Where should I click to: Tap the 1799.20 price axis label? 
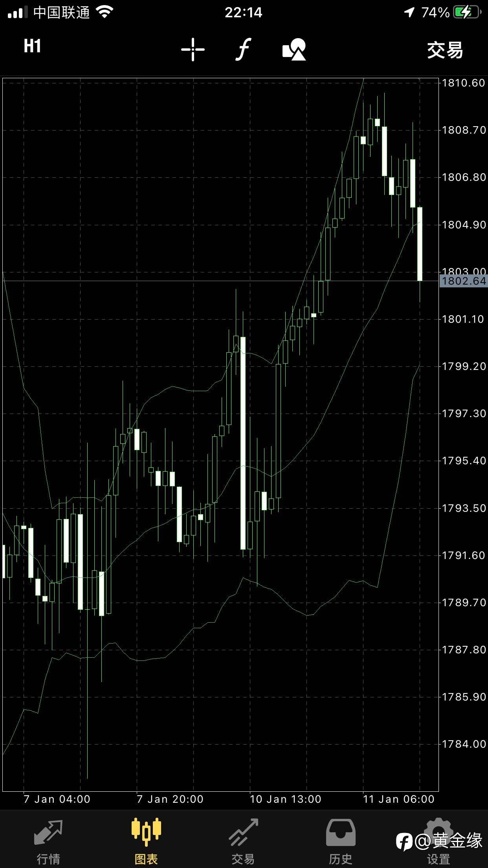464,366
